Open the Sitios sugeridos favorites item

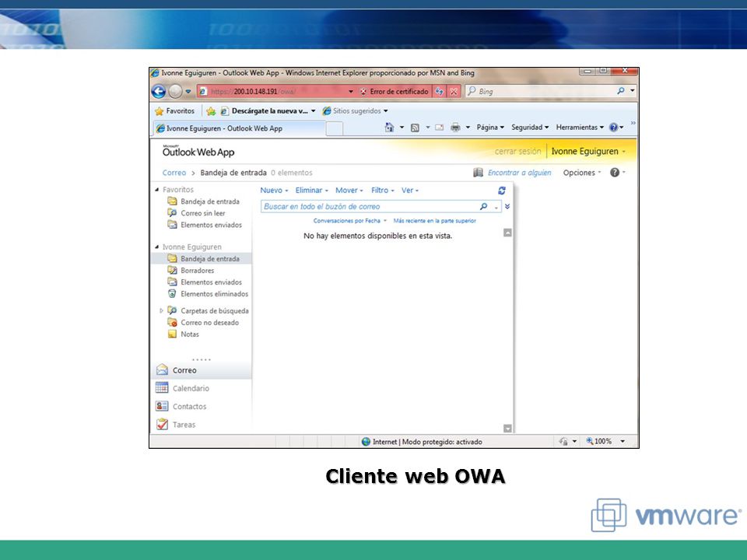[356, 111]
